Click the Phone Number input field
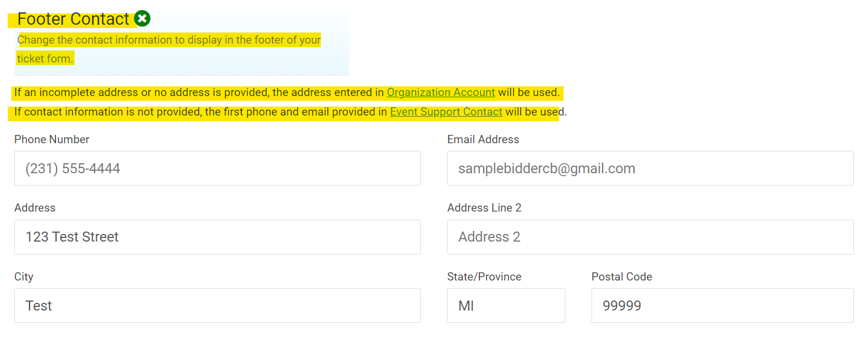 click(x=217, y=169)
